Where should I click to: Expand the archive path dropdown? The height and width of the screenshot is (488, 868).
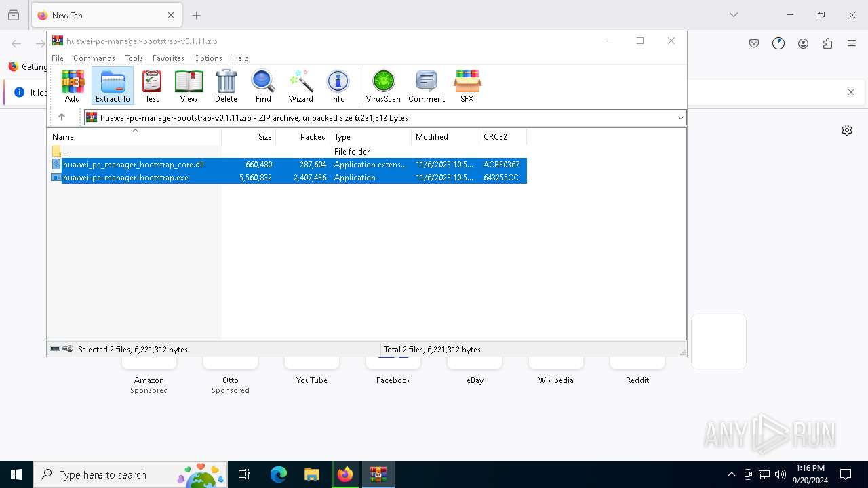[x=680, y=118]
